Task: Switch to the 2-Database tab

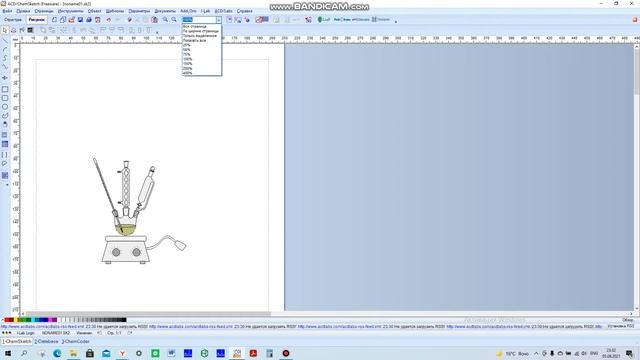Action: point(47,341)
